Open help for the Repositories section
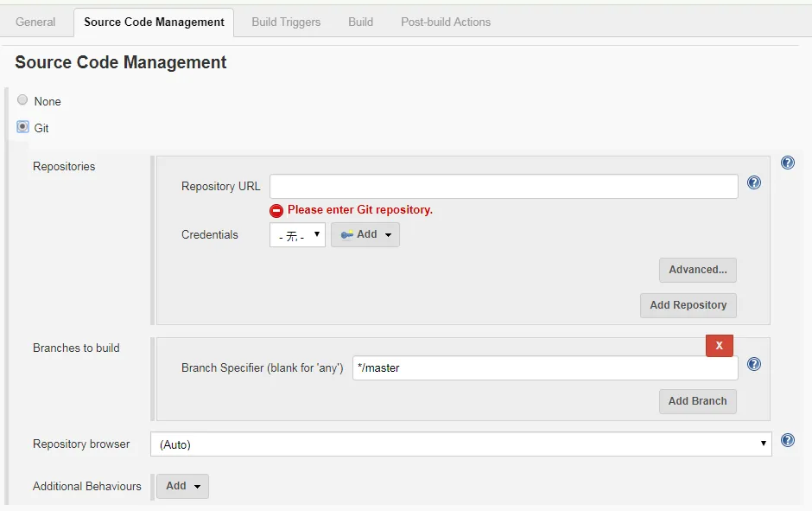Image resolution: width=812 pixels, height=511 pixels. click(x=787, y=163)
